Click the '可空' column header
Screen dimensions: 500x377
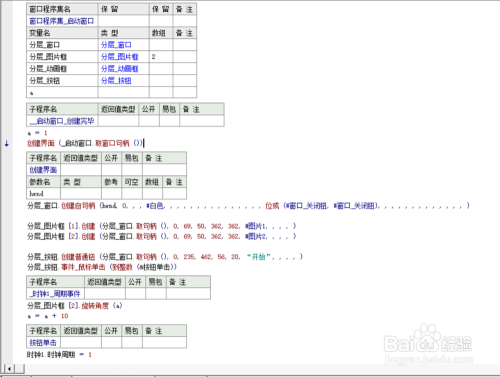click(131, 182)
